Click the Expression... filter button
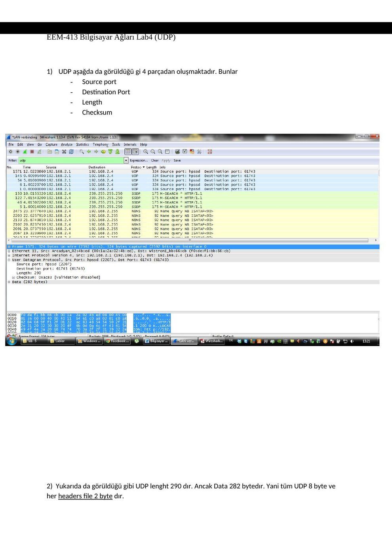The width and height of the screenshot is (392, 555). 139,161
